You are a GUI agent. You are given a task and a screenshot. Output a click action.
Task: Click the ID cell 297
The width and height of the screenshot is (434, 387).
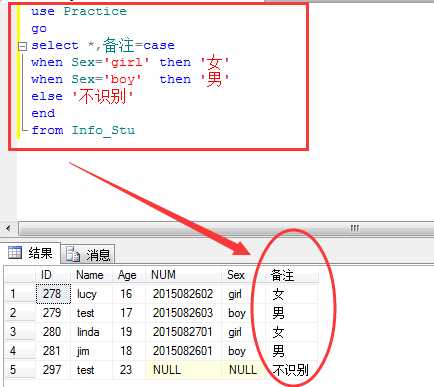point(53,370)
